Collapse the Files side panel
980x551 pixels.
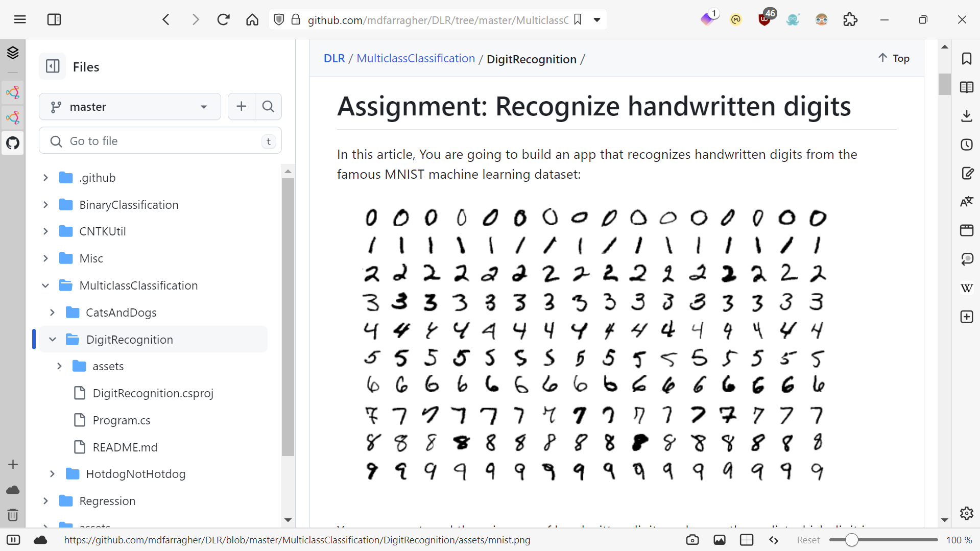point(53,66)
